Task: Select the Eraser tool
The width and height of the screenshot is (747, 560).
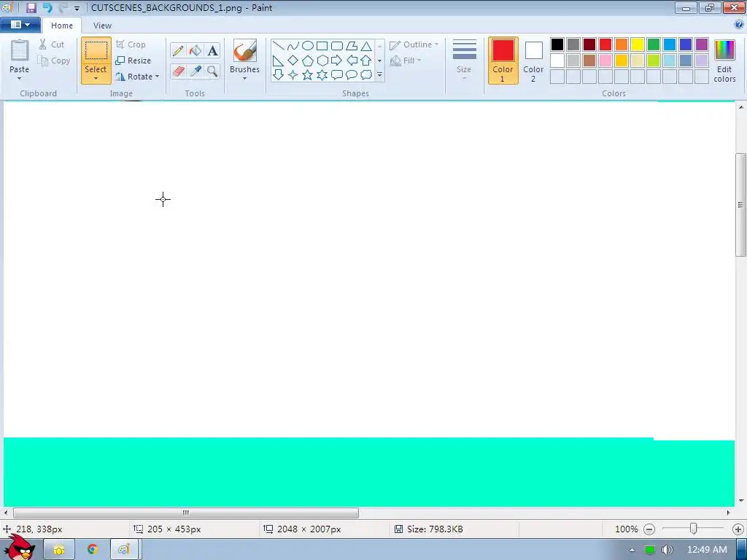Action: (178, 71)
